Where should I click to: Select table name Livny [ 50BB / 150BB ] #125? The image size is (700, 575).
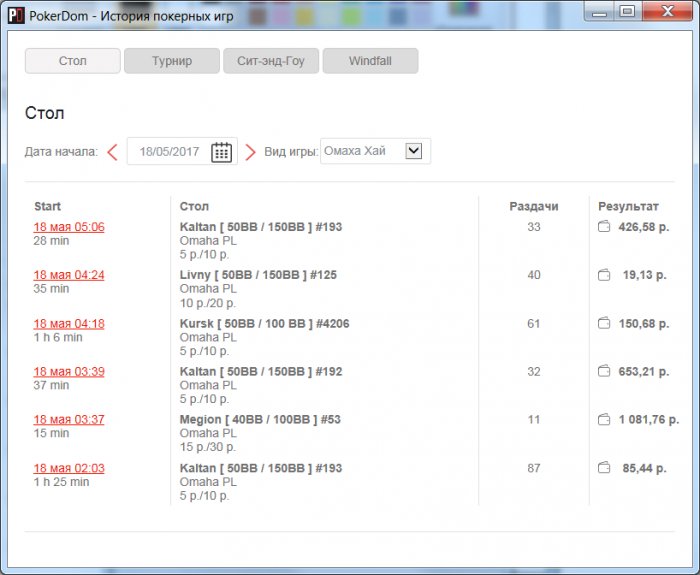pyautogui.click(x=258, y=275)
